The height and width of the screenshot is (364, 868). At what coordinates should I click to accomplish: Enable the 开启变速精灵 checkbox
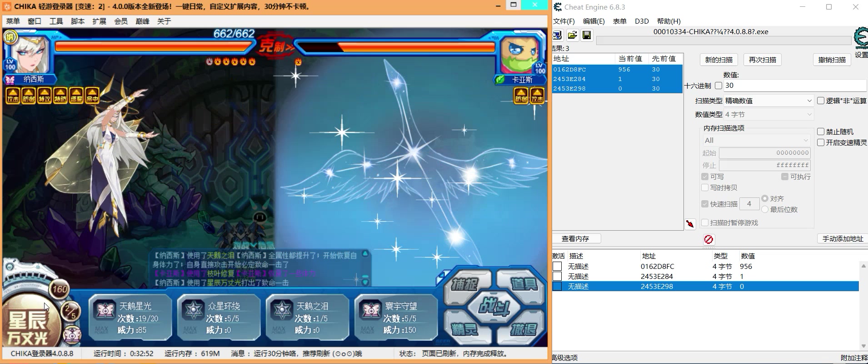(x=821, y=142)
